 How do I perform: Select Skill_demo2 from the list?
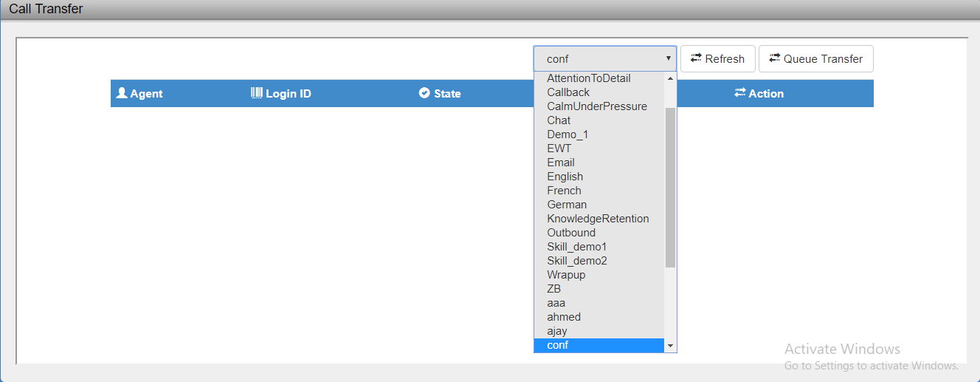click(x=576, y=261)
